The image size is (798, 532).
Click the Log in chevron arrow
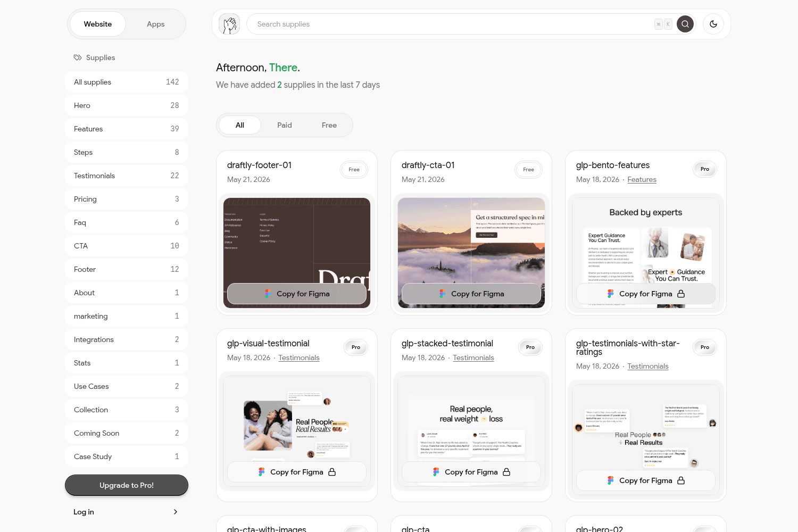point(176,512)
